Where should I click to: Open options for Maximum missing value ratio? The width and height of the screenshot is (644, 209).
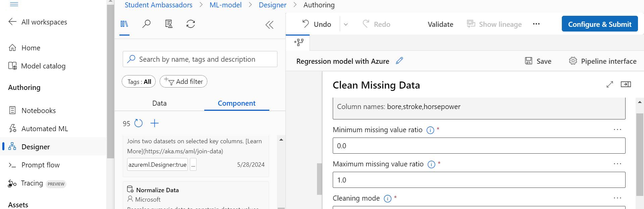coord(618,164)
